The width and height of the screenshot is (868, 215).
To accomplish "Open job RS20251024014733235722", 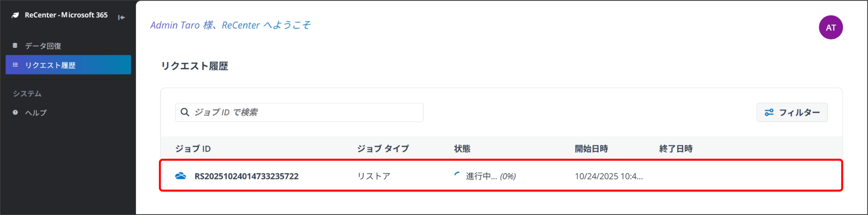I will click(x=246, y=176).
